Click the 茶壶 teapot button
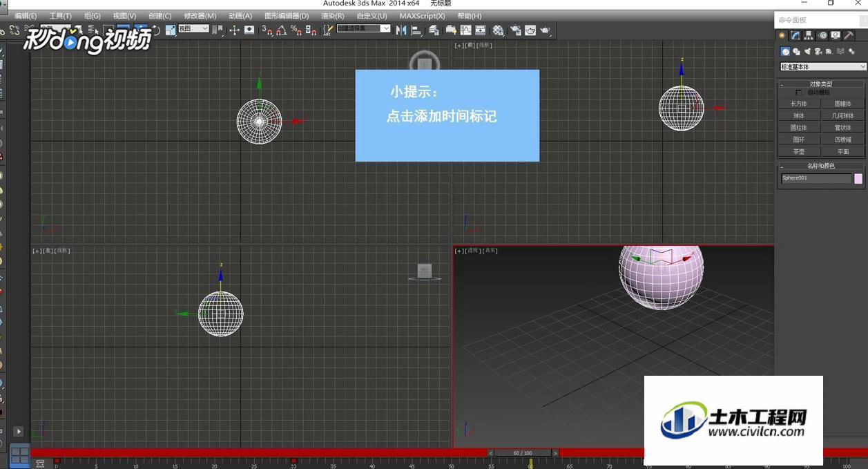 point(799,151)
